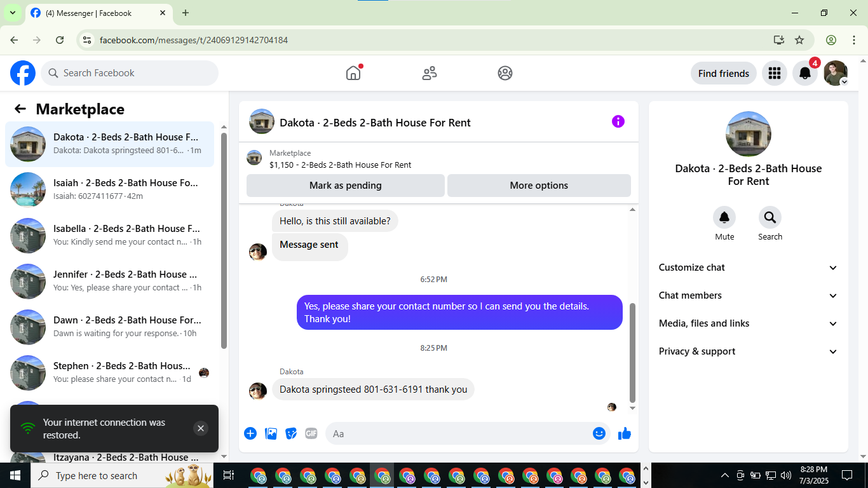The height and width of the screenshot is (488, 868).
Task: Open the emoji picker in message box
Action: tap(599, 433)
